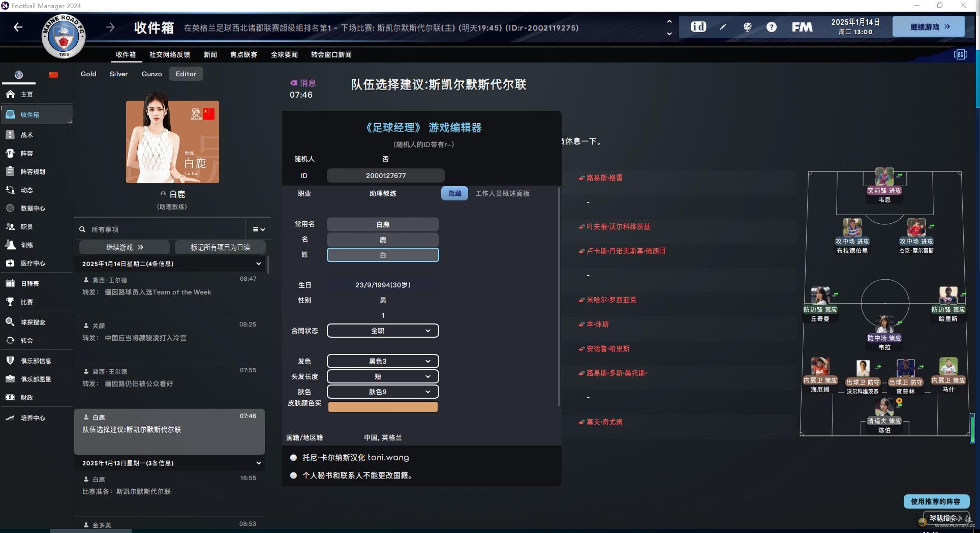Screen dimensions: 980x533
Task: Open the 肤色 肤色9 dropdown
Action: coord(383,392)
